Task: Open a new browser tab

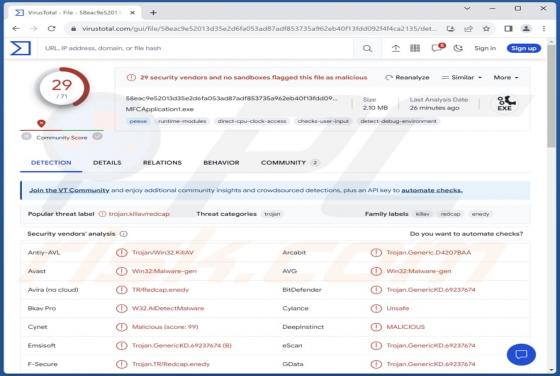Action: point(153,12)
